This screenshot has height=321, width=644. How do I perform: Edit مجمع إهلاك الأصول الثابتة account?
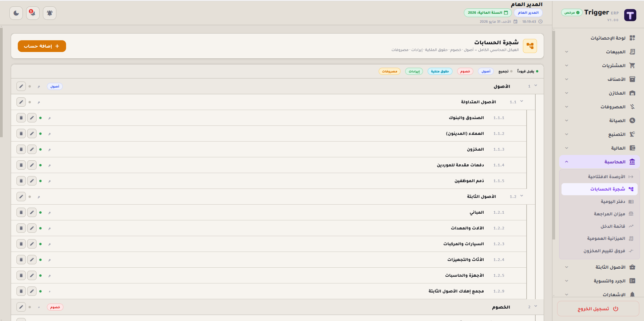[32, 291]
